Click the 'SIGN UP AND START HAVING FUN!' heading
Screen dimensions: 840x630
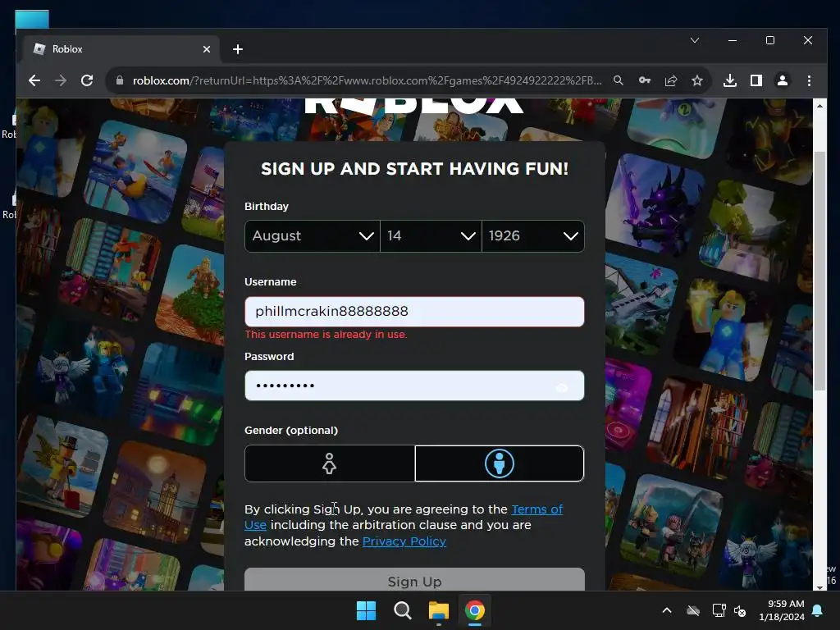[414, 169]
